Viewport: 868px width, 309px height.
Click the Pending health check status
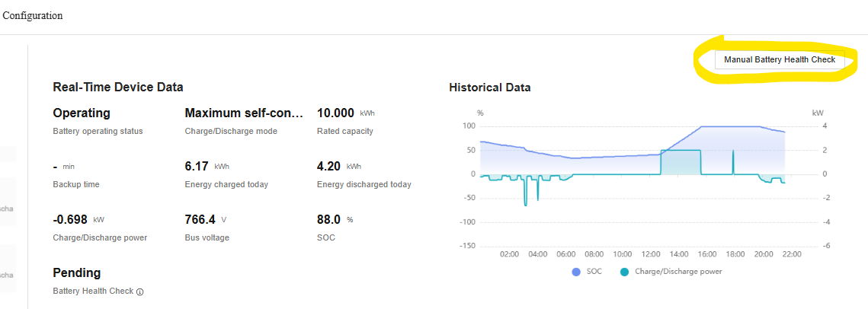point(76,272)
